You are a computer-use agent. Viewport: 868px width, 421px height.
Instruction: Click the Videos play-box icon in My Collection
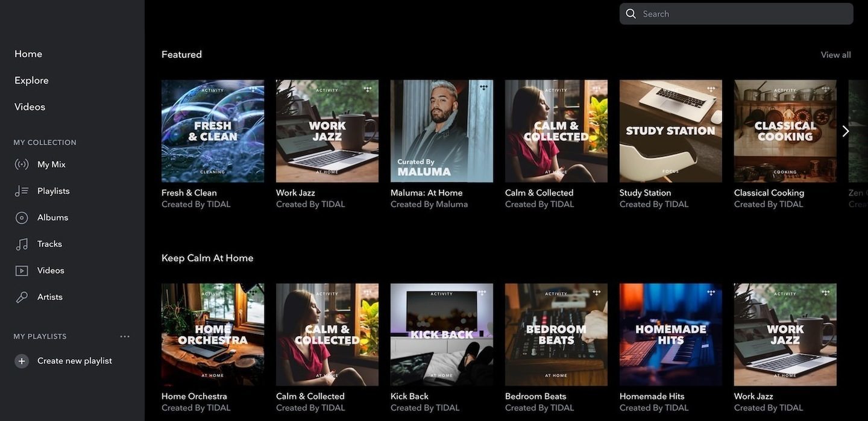[x=22, y=270]
